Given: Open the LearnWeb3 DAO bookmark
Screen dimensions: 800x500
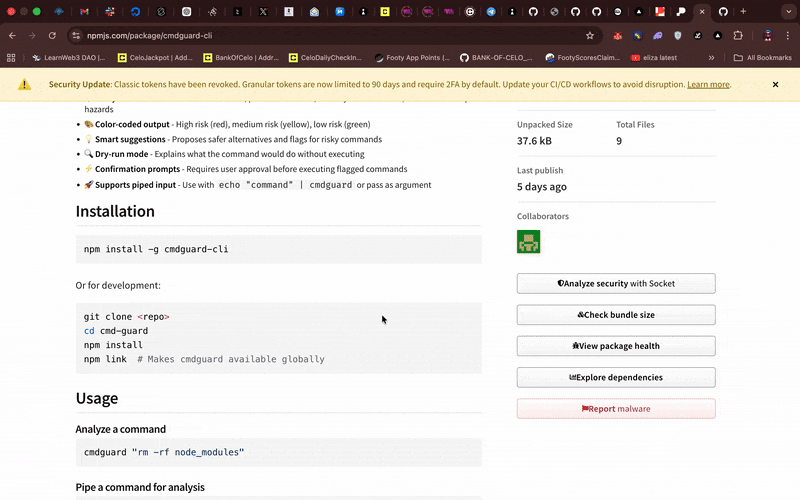Looking at the screenshot, I should [x=68, y=58].
